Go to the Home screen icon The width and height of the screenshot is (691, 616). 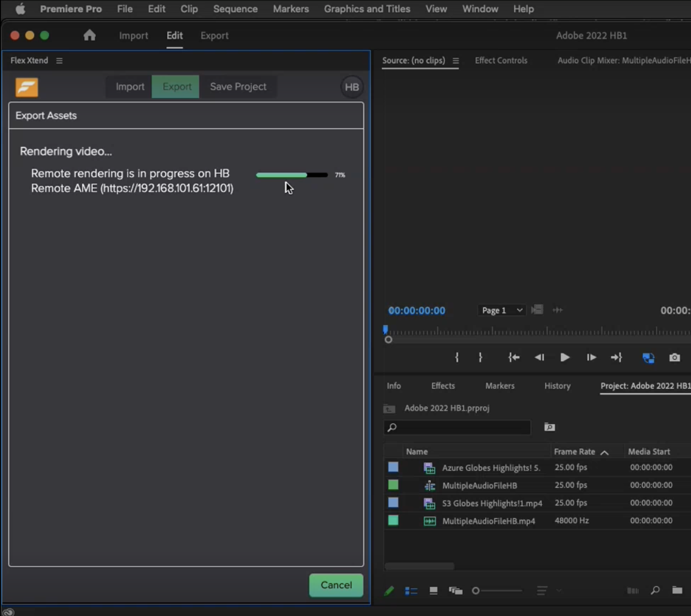point(90,35)
